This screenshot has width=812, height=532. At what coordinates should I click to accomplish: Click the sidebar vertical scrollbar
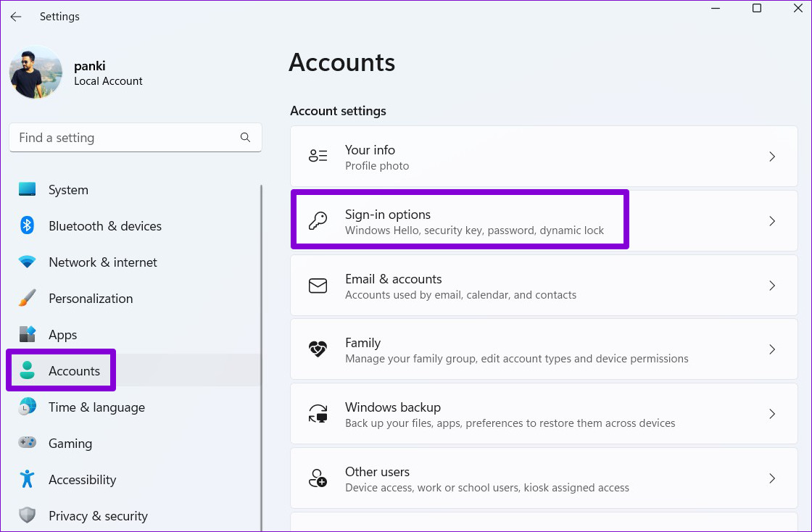[261, 357]
